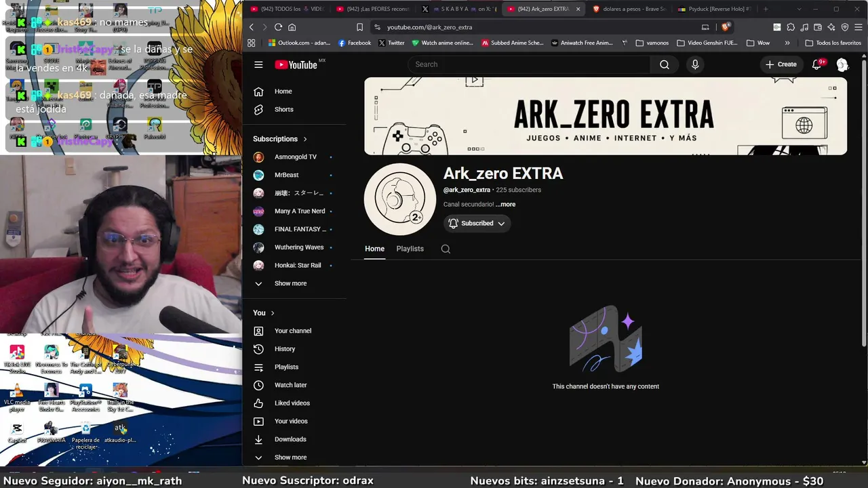Image resolution: width=868 pixels, height=488 pixels.
Task: Open Papelera de reciclaje on the desktop
Action: pos(85,436)
